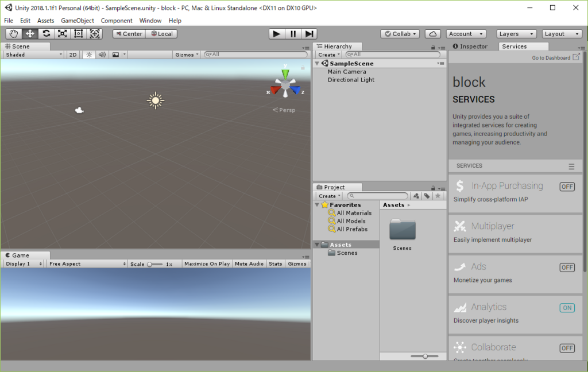Toggle Center pivot mode button
This screenshot has height=372, width=588.
[129, 34]
